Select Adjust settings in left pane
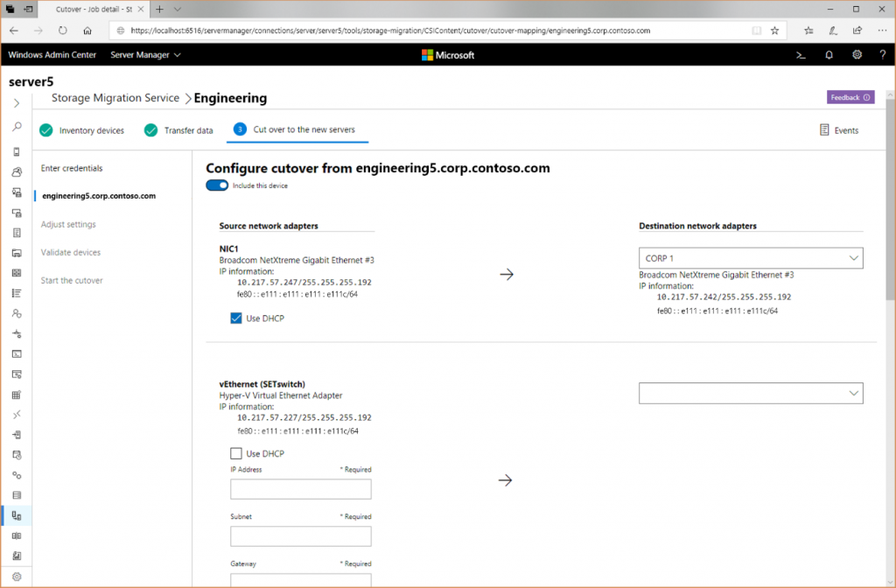Screen dimensions: 896x588 pos(68,224)
